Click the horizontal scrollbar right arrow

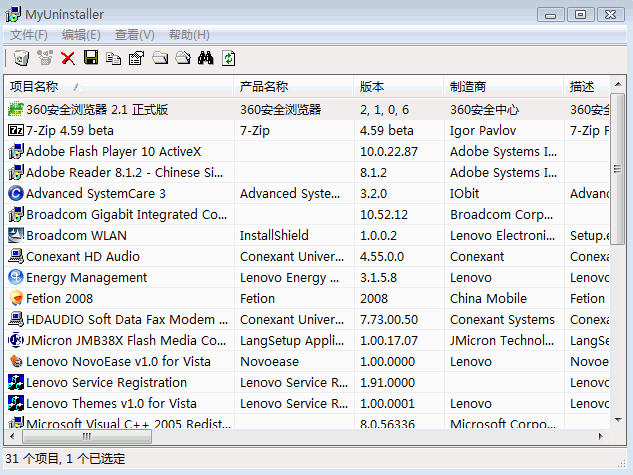pos(601,436)
